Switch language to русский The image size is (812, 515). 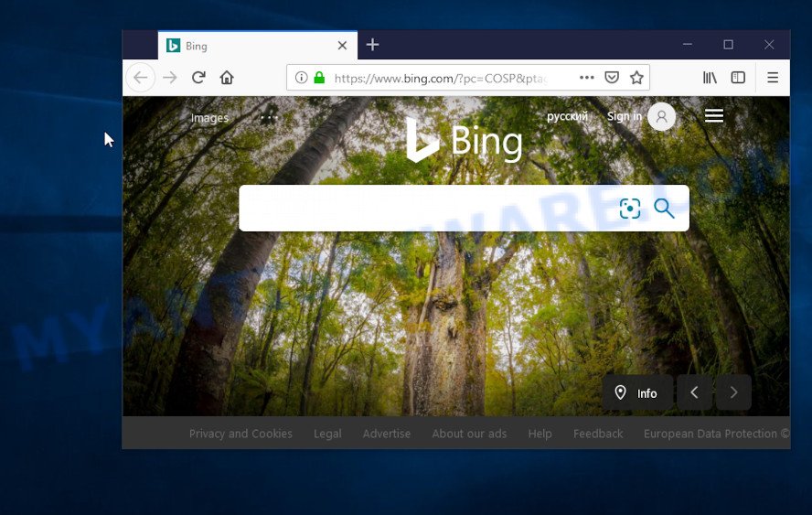[x=567, y=116]
